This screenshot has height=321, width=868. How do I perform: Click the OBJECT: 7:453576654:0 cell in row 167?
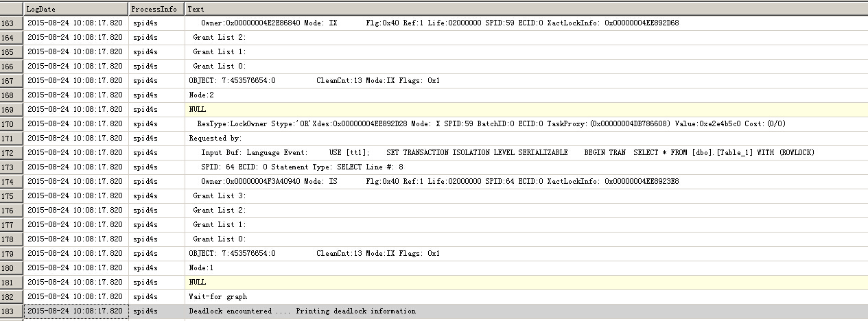pyautogui.click(x=526, y=80)
